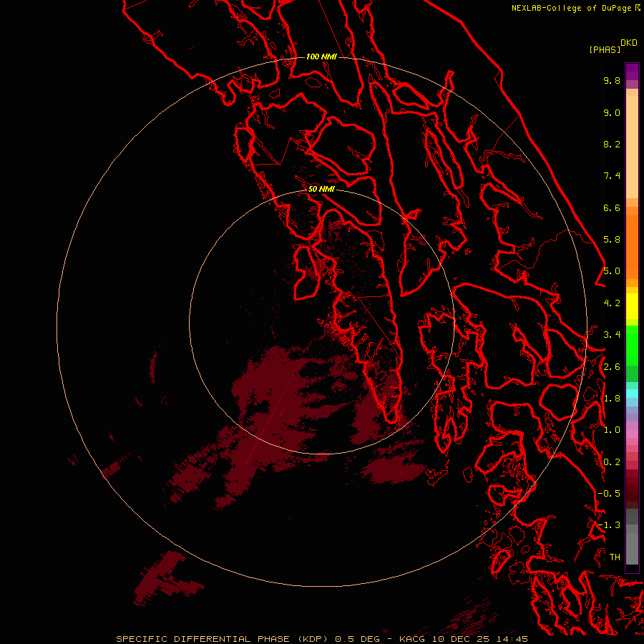The image size is (644, 644).
Task: Click the KACG station ID in the caption
Action: click(x=413, y=639)
